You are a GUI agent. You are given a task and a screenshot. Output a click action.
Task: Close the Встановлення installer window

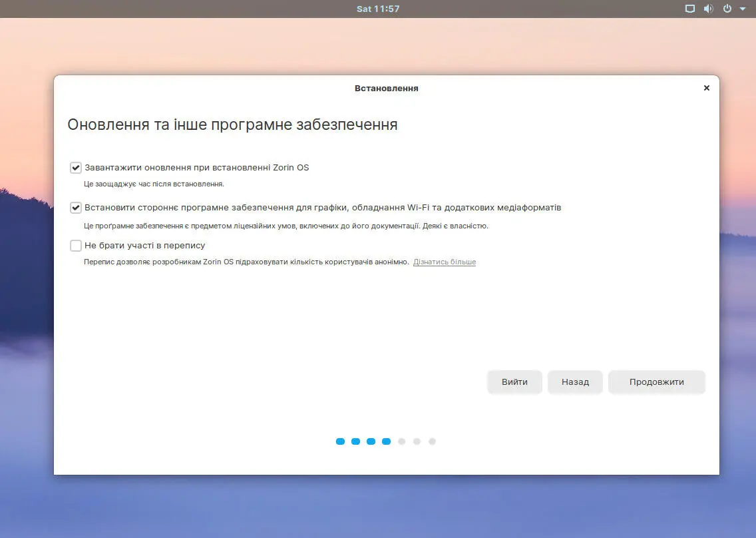tap(706, 88)
